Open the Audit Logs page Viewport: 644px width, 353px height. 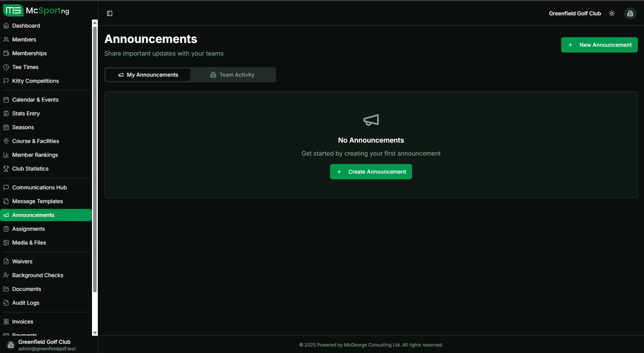26,303
